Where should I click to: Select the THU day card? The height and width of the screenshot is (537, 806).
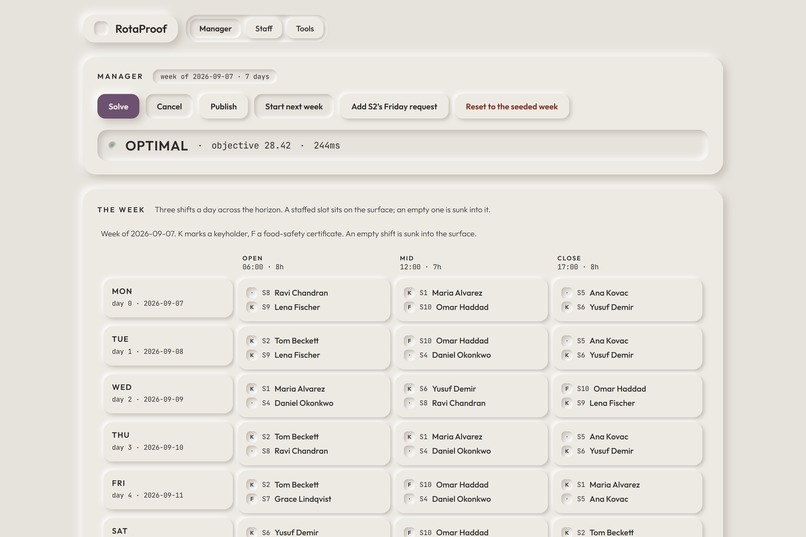pyautogui.click(x=168, y=441)
